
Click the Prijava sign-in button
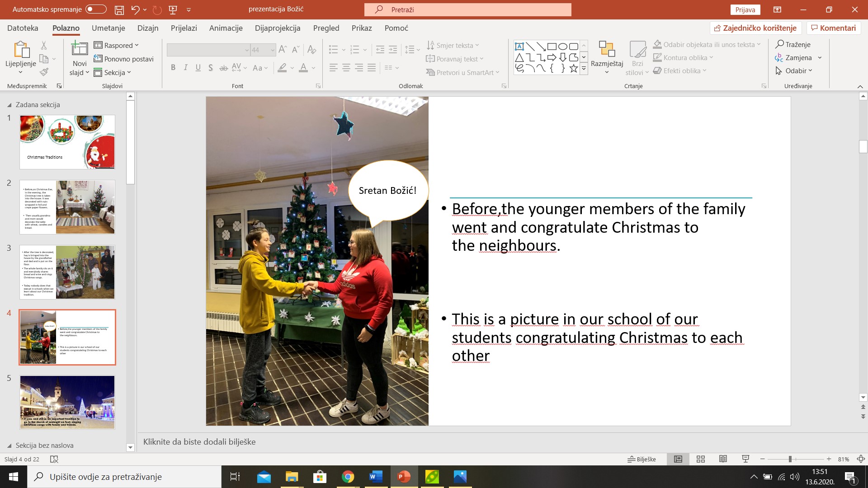coord(745,9)
